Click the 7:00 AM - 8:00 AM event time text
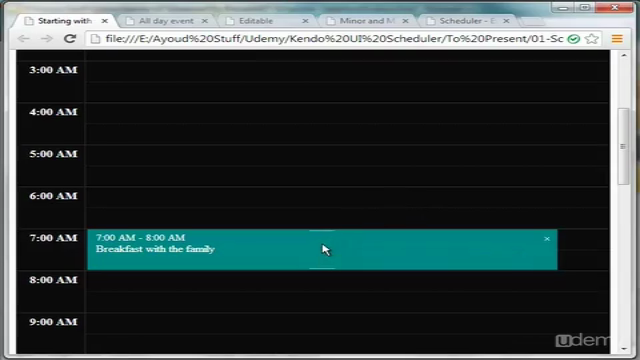 (x=140, y=238)
